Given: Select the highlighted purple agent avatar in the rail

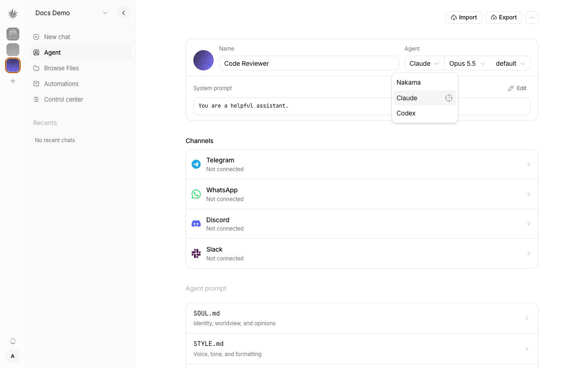Looking at the screenshot, I should pyautogui.click(x=13, y=65).
